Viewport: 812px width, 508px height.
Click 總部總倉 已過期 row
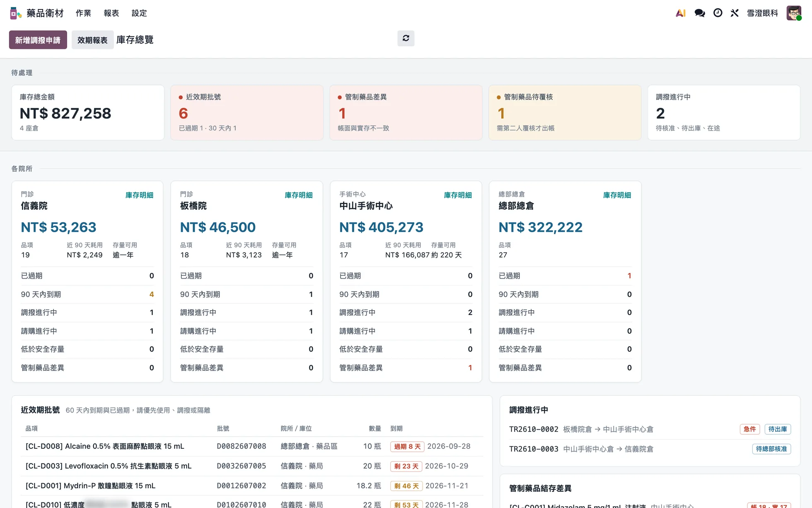[x=565, y=276]
